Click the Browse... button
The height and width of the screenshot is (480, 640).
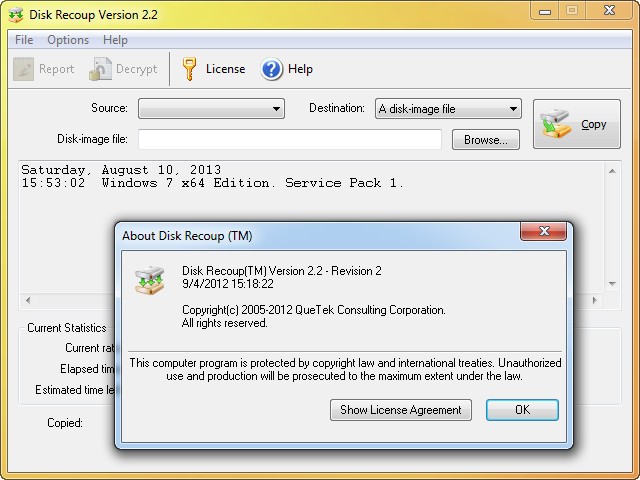click(x=486, y=140)
